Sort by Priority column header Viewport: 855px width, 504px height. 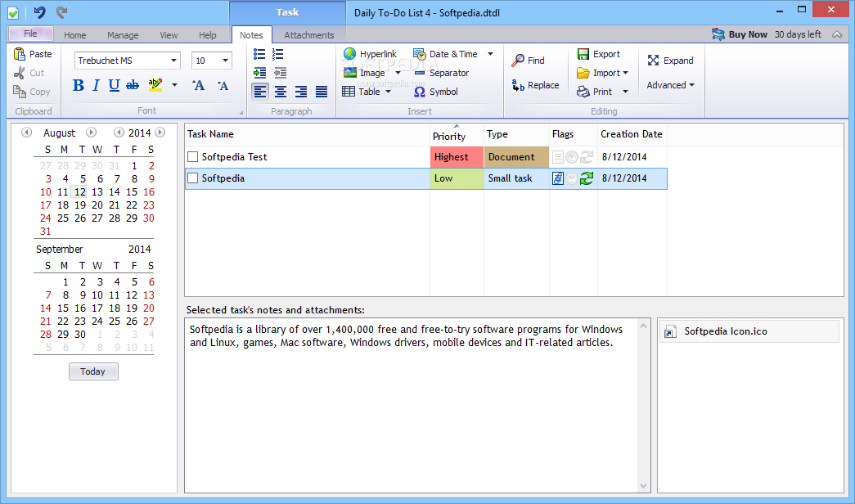click(457, 135)
